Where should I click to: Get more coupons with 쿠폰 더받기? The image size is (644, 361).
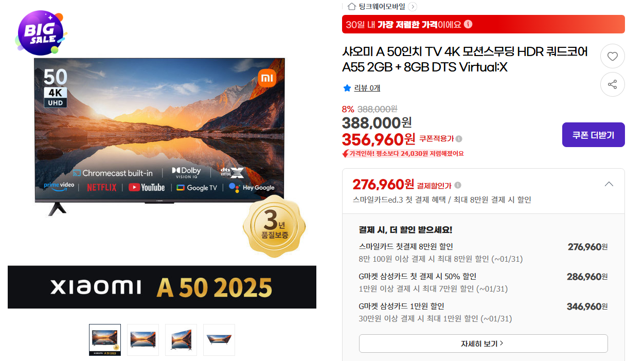coord(593,135)
